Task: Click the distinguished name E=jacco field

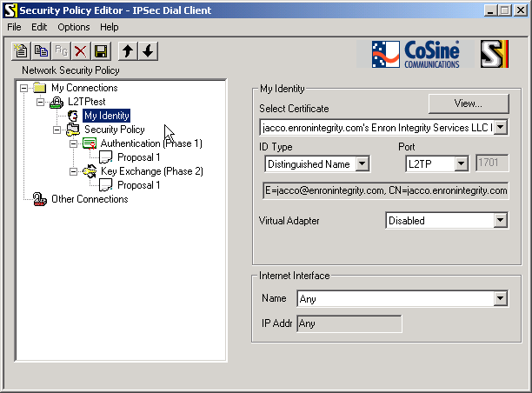Action: point(386,190)
